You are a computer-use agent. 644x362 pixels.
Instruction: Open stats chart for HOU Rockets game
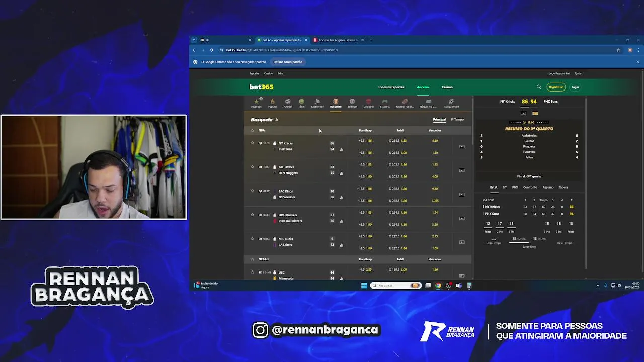point(342,221)
